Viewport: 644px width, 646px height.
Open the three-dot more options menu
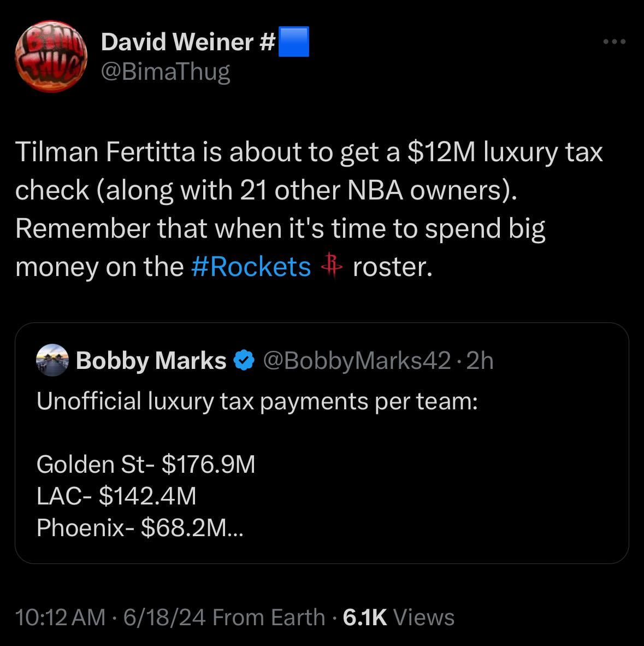614,42
